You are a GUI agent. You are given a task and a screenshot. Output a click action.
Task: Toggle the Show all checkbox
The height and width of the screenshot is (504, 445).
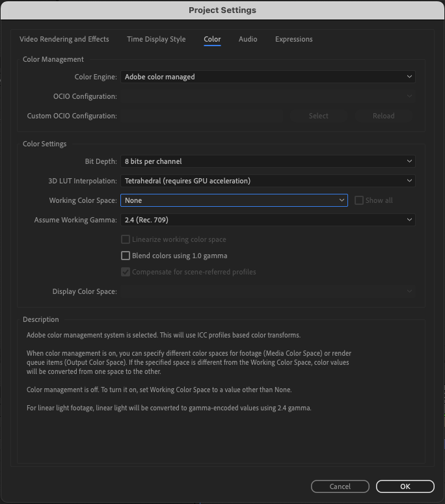pos(359,200)
